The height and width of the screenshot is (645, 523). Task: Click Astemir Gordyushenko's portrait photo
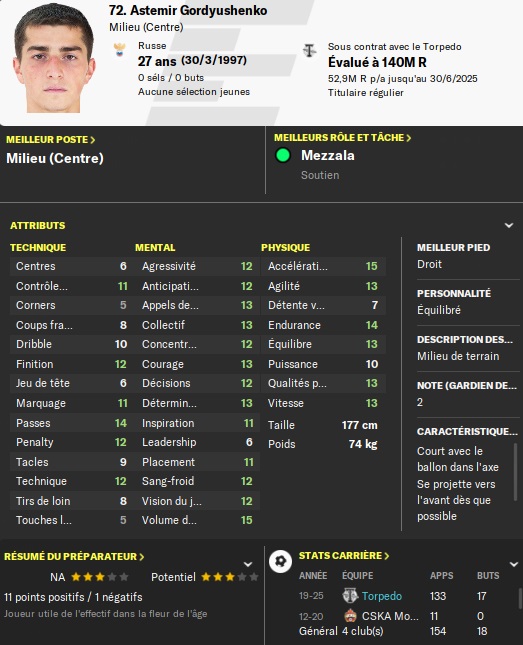54,58
